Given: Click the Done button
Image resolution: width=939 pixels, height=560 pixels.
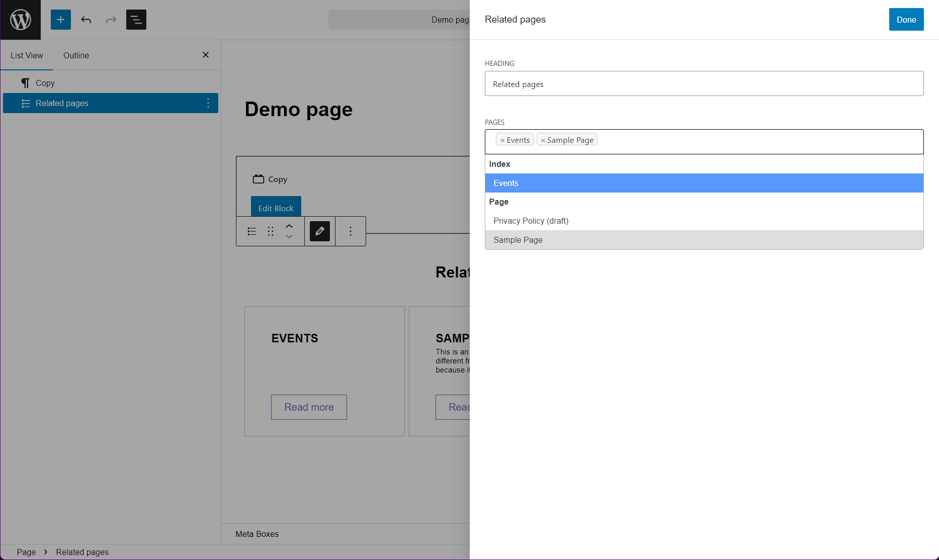Looking at the screenshot, I should (x=906, y=20).
